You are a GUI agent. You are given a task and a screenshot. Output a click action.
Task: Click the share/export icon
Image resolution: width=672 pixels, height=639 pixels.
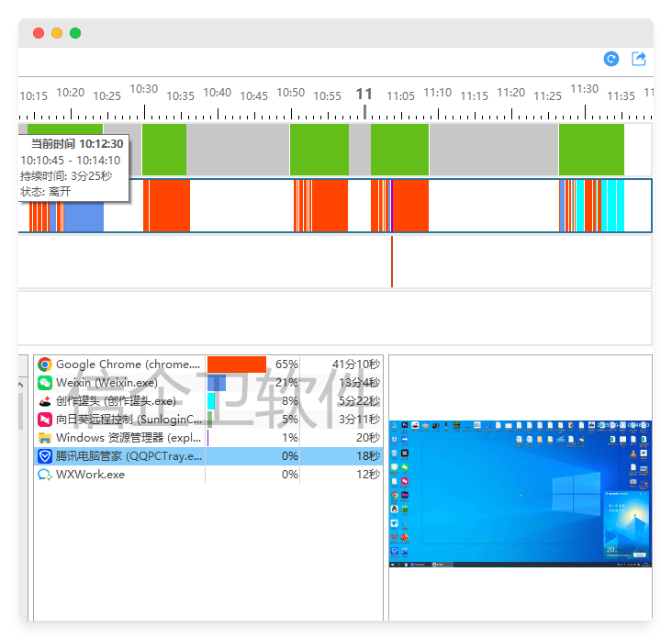click(x=639, y=60)
